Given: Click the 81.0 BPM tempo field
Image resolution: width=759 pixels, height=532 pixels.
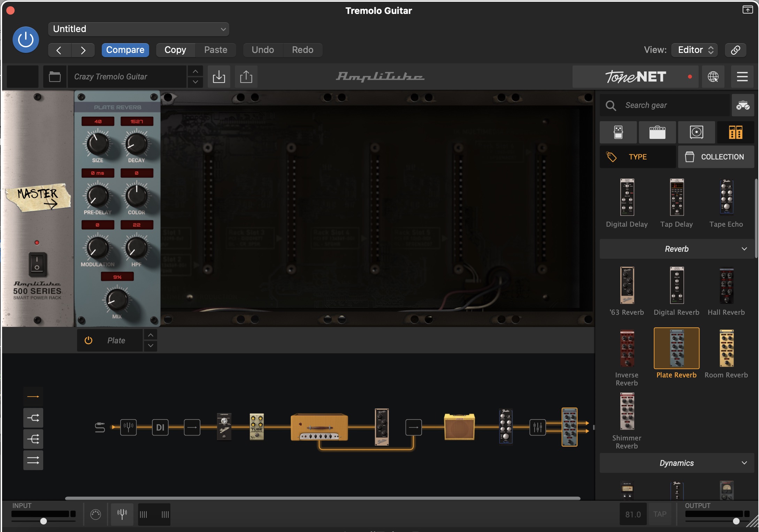Looking at the screenshot, I should pyautogui.click(x=633, y=514).
